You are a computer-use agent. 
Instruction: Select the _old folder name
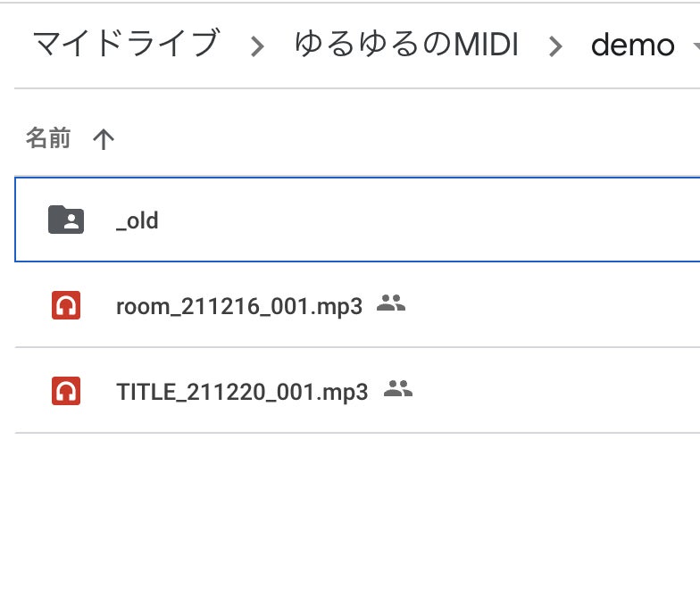(137, 220)
